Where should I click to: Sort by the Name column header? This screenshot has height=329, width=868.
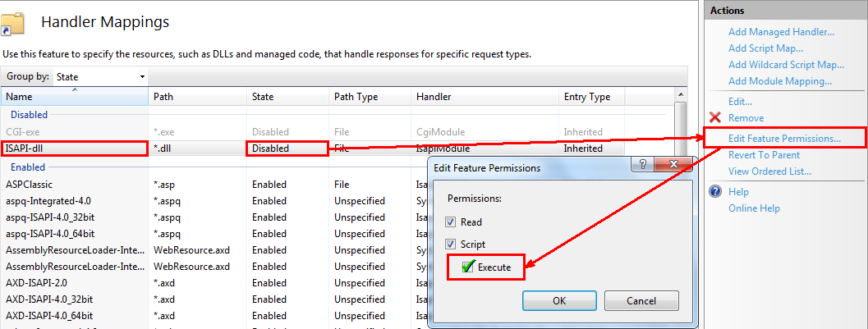tap(74, 97)
